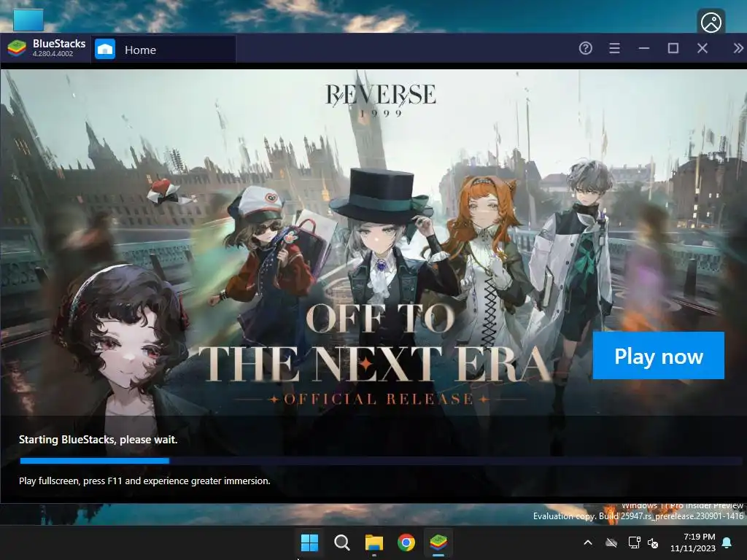Image resolution: width=747 pixels, height=560 pixels.
Task: Open the BlueStacks help question mark
Action: tap(586, 48)
